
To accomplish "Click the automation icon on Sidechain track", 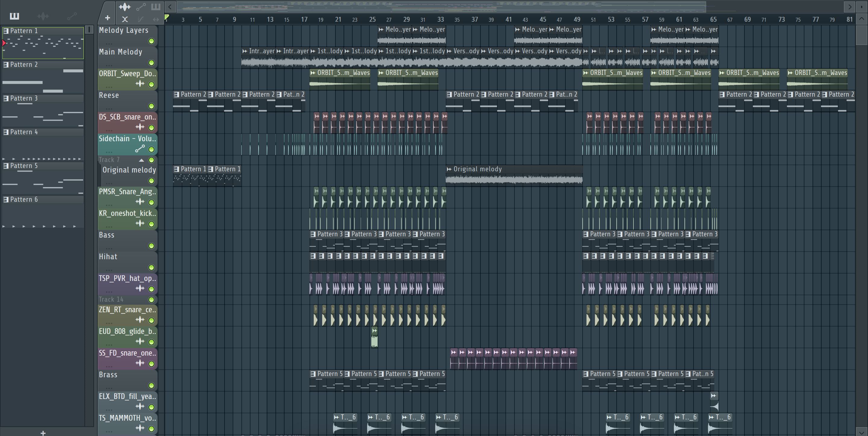I will click(x=140, y=148).
